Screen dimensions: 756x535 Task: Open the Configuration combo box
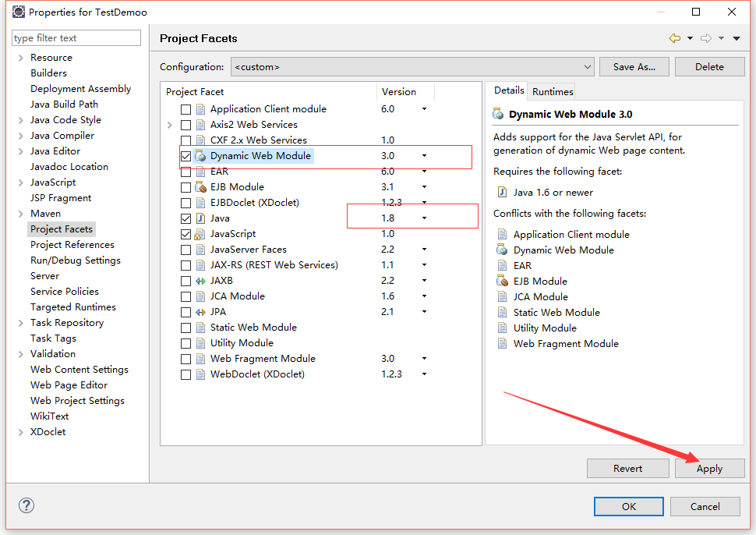tap(412, 67)
